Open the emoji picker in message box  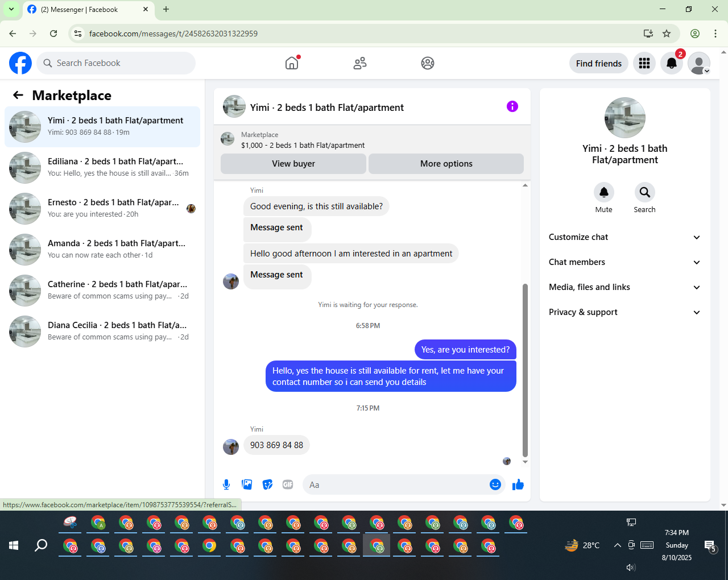495,484
